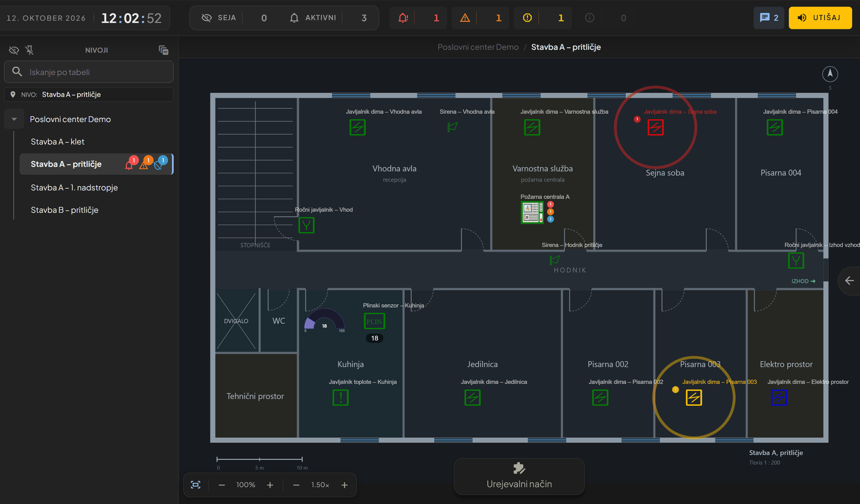Go to Poslovni center Demo breadcrumb

[478, 47]
